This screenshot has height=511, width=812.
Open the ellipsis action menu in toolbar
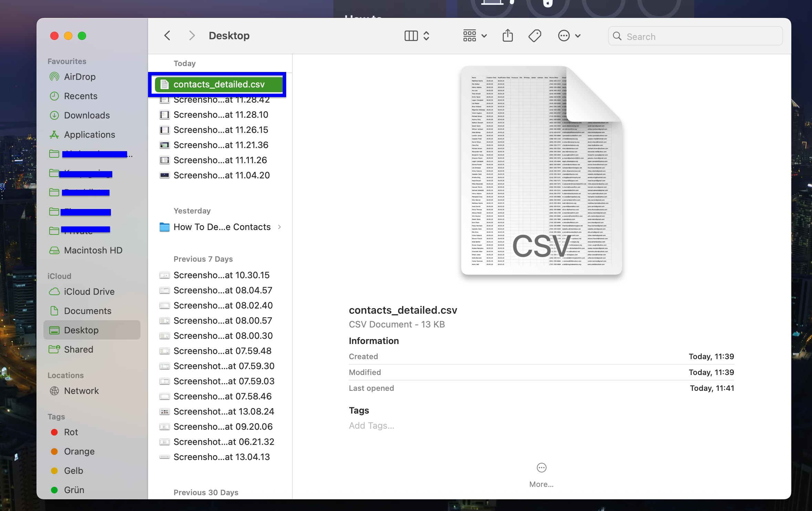point(569,36)
